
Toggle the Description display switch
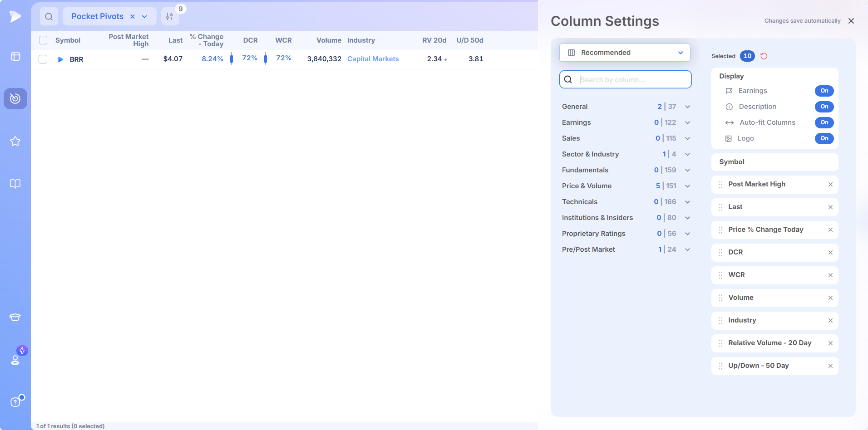[824, 107]
